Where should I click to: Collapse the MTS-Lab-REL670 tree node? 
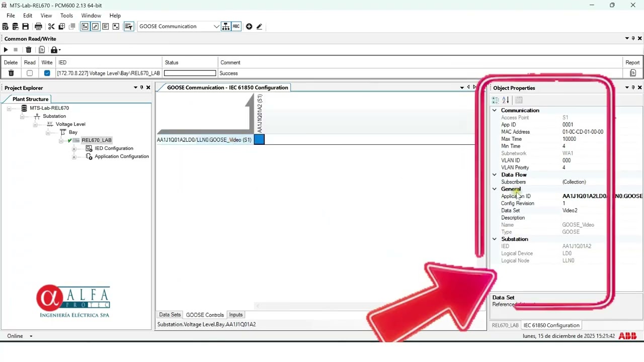pyautogui.click(x=9, y=108)
